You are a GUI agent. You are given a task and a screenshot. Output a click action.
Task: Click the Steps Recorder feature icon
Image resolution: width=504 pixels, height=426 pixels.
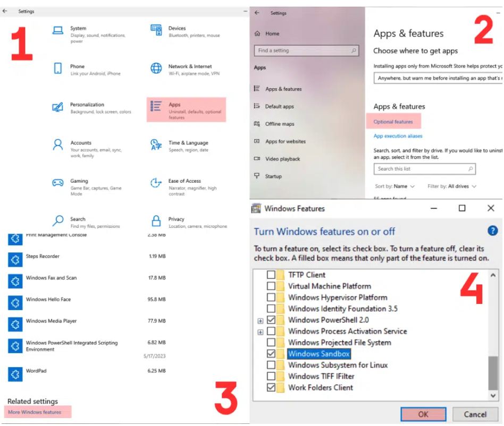click(x=15, y=260)
